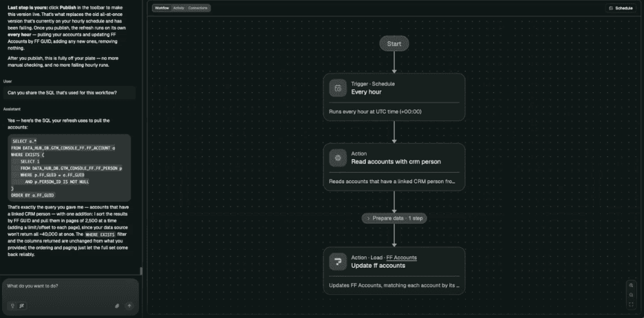The width and height of the screenshot is (644, 318).
Task: Click the 'AND p.PERSON_ID IS NOT NULL' line
Action: pyautogui.click(x=56, y=182)
